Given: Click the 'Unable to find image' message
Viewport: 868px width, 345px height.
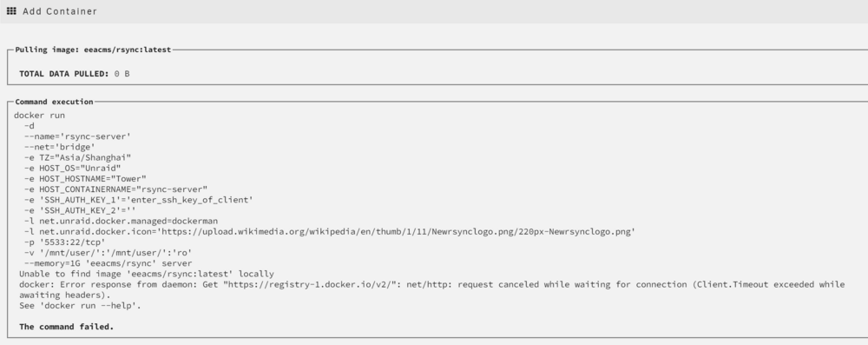Looking at the screenshot, I should 147,274.
